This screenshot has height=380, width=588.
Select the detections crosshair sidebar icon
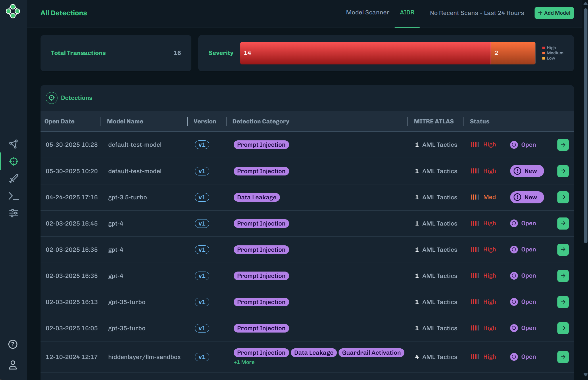(14, 161)
